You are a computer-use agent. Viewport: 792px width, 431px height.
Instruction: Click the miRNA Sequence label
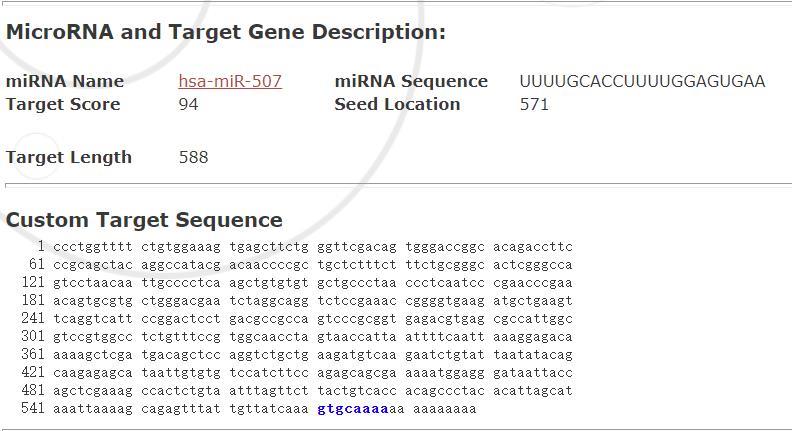click(x=411, y=81)
